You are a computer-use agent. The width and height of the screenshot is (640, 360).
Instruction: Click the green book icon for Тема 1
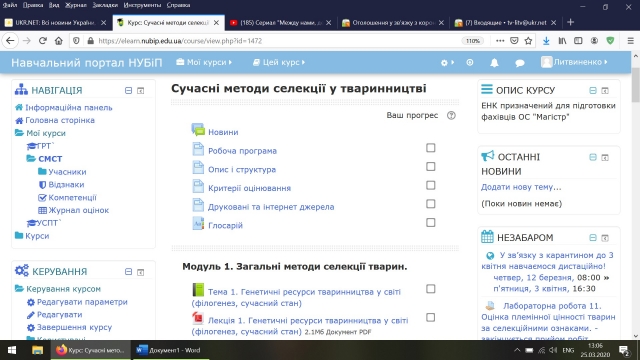tap(198, 290)
